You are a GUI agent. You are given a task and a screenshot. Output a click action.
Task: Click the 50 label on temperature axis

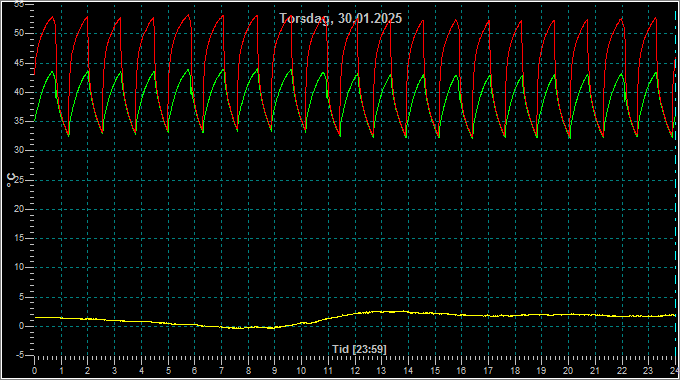(19, 33)
